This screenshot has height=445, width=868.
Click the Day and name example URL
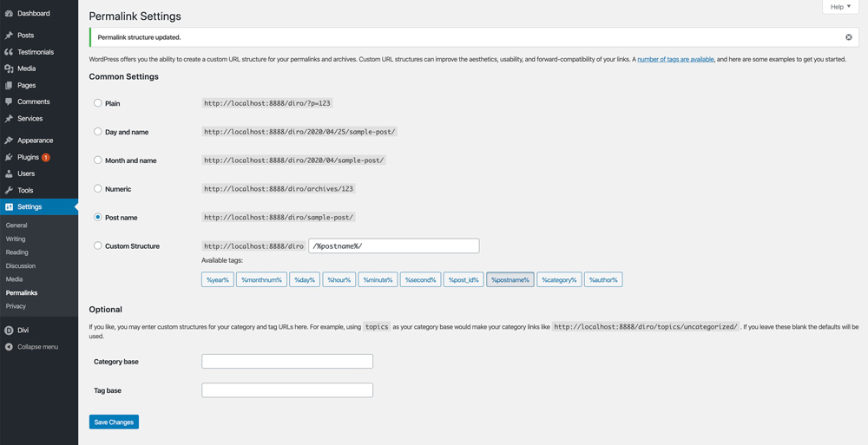click(299, 132)
